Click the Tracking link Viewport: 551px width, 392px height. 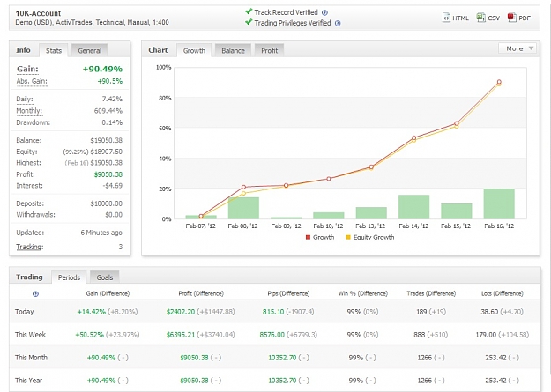tap(29, 247)
